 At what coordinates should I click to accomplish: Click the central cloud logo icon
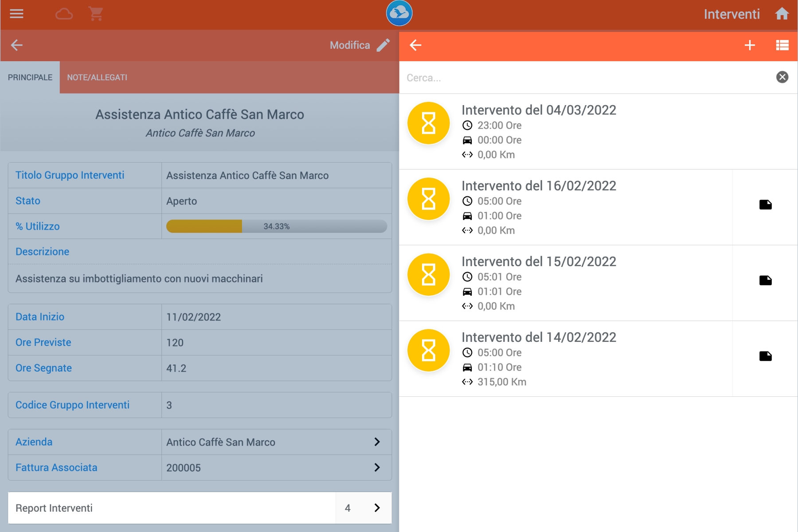(x=399, y=13)
